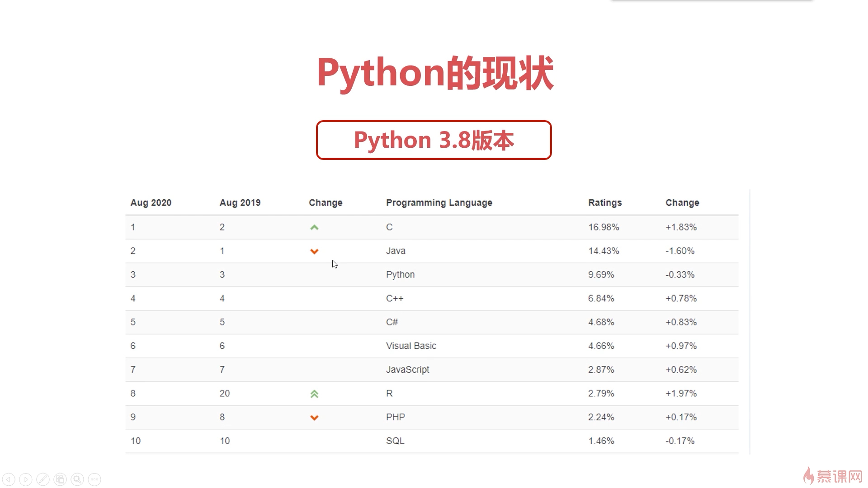The image size is (868, 488).
Task: Activate the slideshow zoom magnifier
Action: [77, 479]
